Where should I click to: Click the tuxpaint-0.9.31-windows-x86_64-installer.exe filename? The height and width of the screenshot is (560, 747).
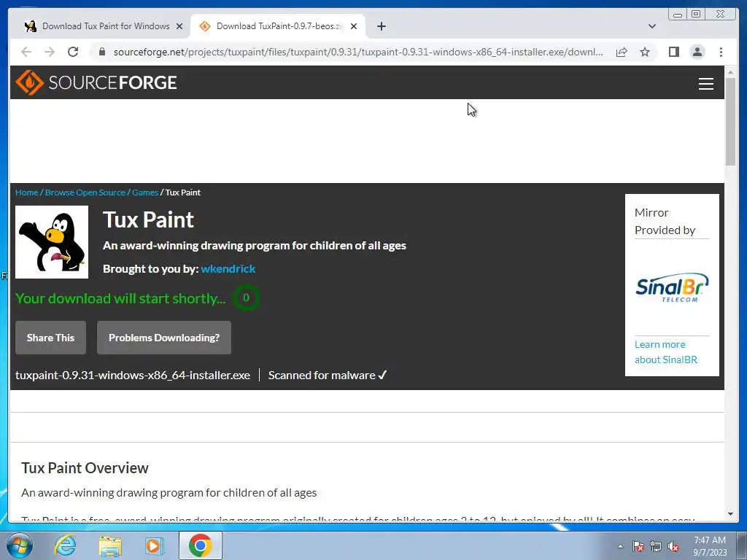point(133,376)
